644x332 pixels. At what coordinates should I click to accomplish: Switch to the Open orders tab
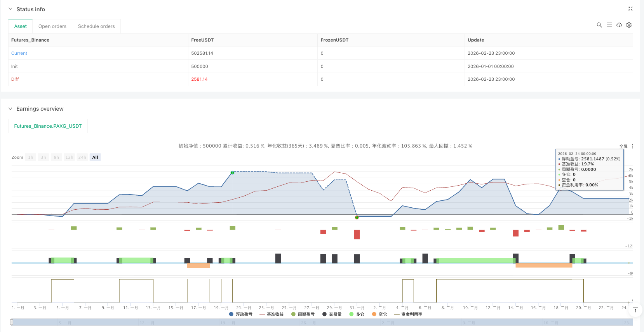(52, 26)
